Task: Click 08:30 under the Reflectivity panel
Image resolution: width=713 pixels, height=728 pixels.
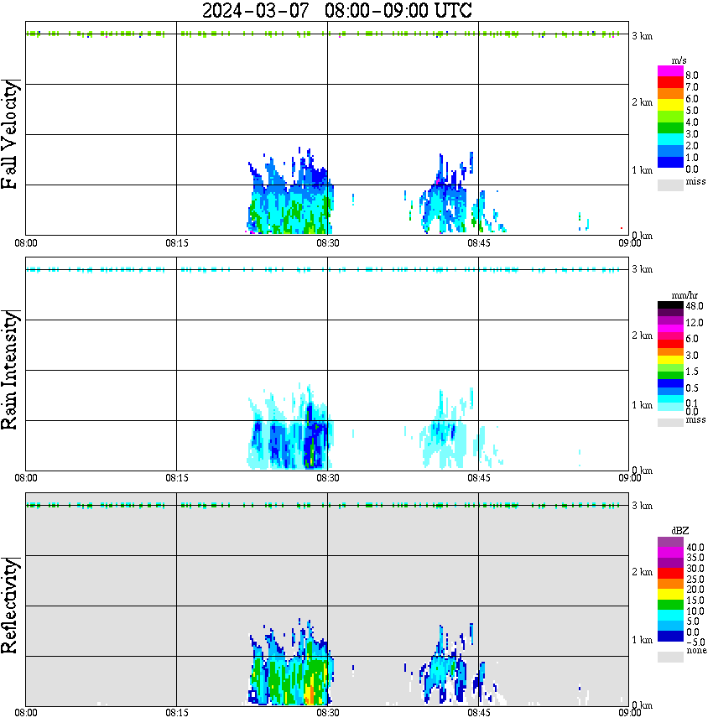Action: pyautogui.click(x=327, y=713)
